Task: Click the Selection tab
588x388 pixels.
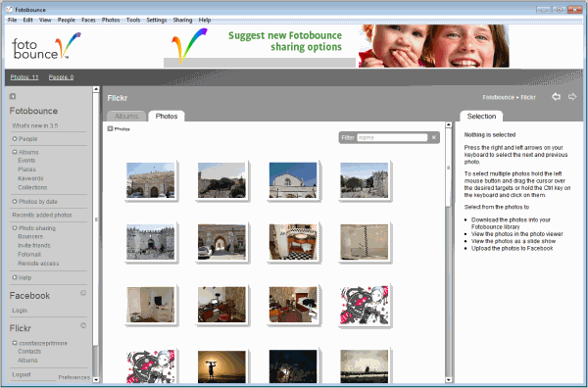Action: [481, 117]
